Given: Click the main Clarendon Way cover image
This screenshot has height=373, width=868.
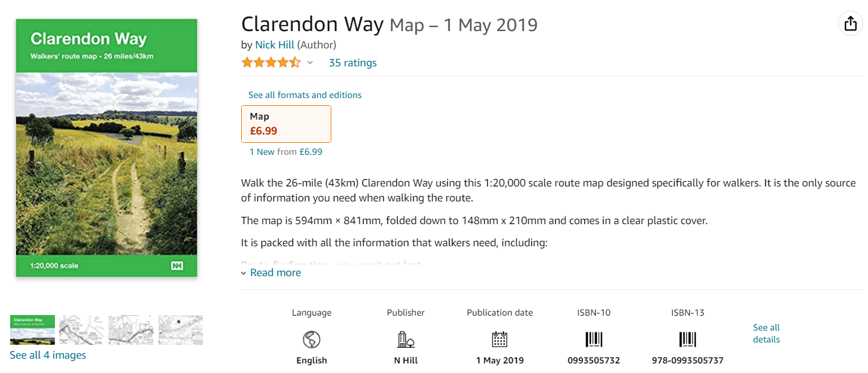Looking at the screenshot, I should 106,148.
